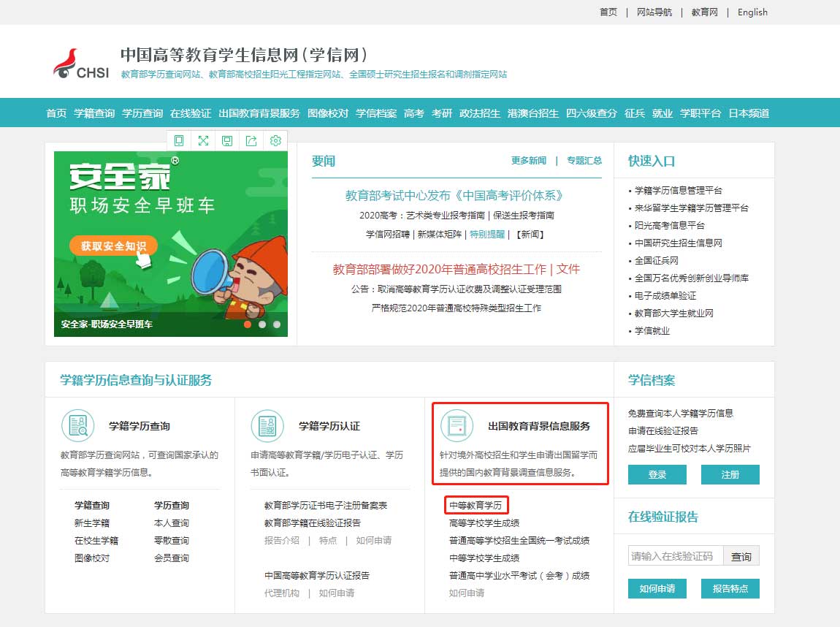Screen dimensions: 840x627
Task: Switch site language to English
Action: 752,12
